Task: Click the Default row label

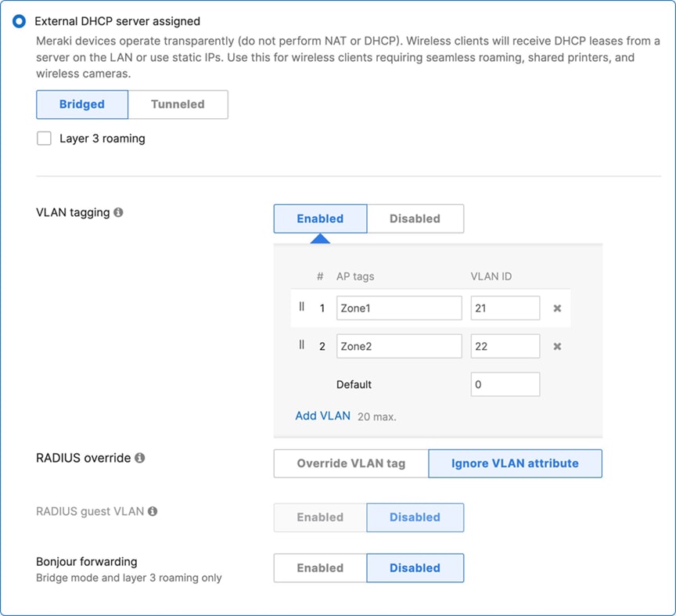Action: (354, 384)
